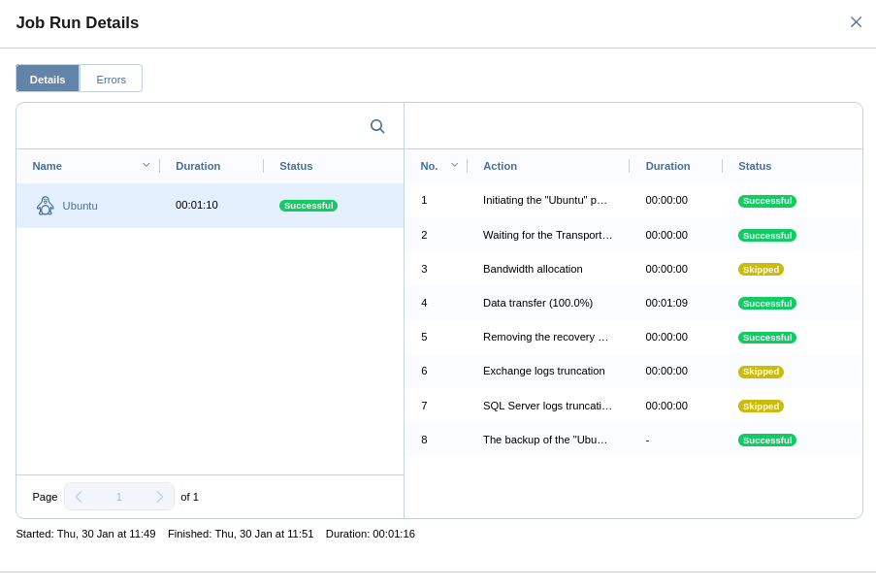This screenshot has width=876, height=588.
Task: Click the Ubuntu Linux penguin icon
Action: [45, 206]
